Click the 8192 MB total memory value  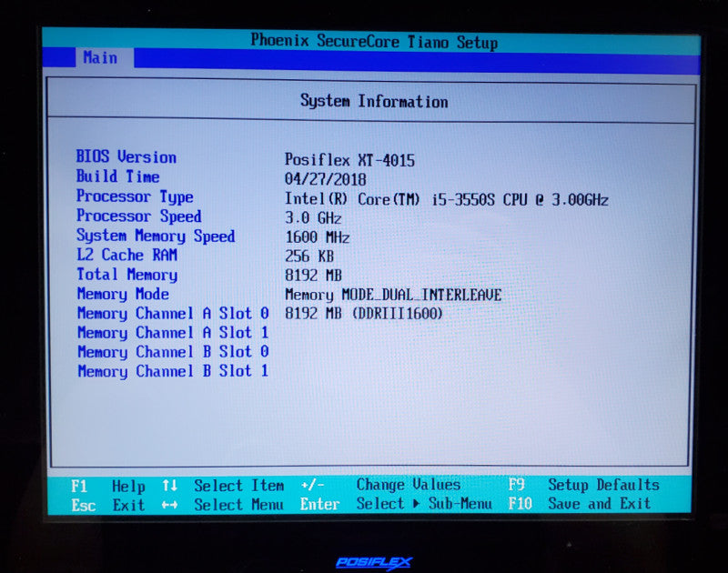coord(313,276)
